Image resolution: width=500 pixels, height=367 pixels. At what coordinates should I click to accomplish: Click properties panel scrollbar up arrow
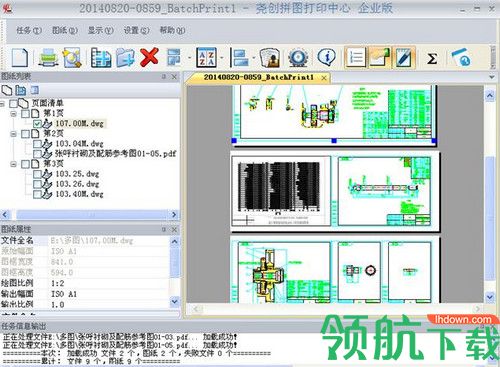coord(174,241)
